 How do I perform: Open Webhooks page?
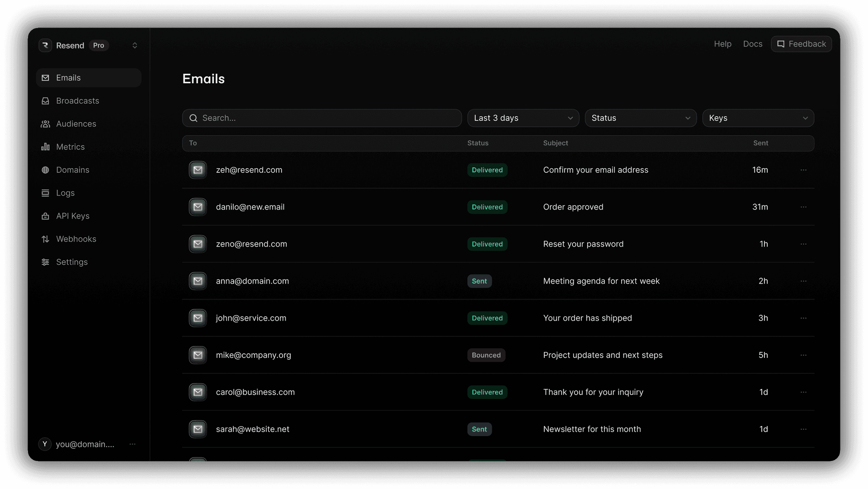[x=76, y=239]
